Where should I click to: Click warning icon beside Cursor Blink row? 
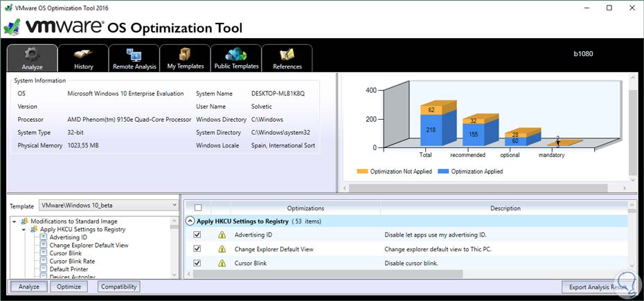tap(222, 263)
